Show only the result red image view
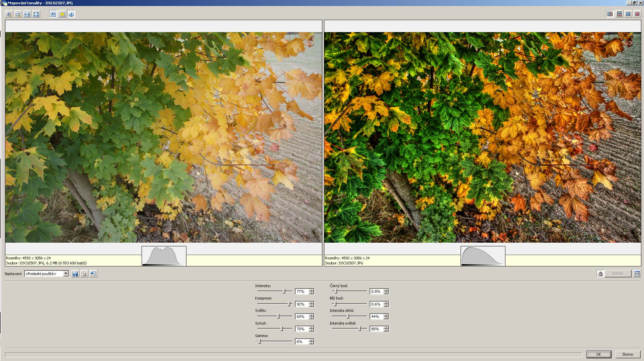Image resolution: width=644 pixels, height=361 pixels. point(637,14)
